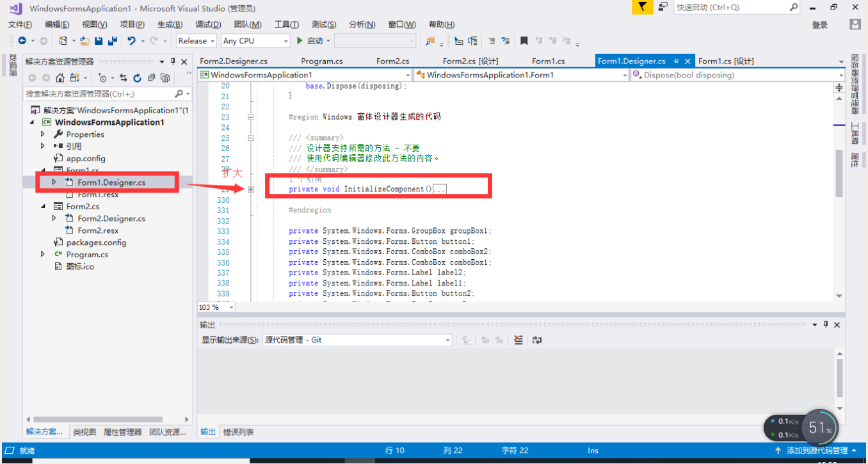This screenshot has width=868, height=464.
Task: Click the Home icon in Solution Explorer
Action: [60, 78]
